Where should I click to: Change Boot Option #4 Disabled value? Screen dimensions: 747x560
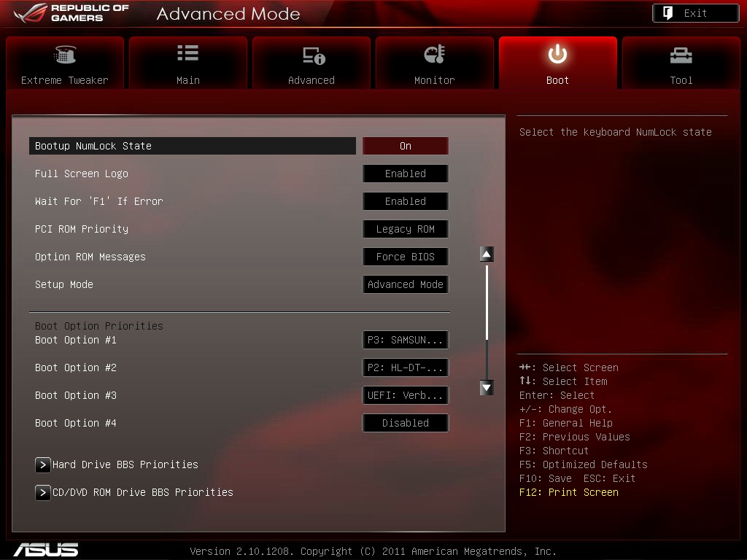click(x=406, y=423)
